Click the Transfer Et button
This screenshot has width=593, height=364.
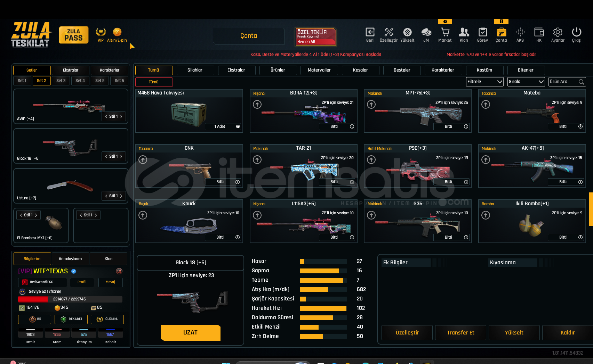[461, 333]
